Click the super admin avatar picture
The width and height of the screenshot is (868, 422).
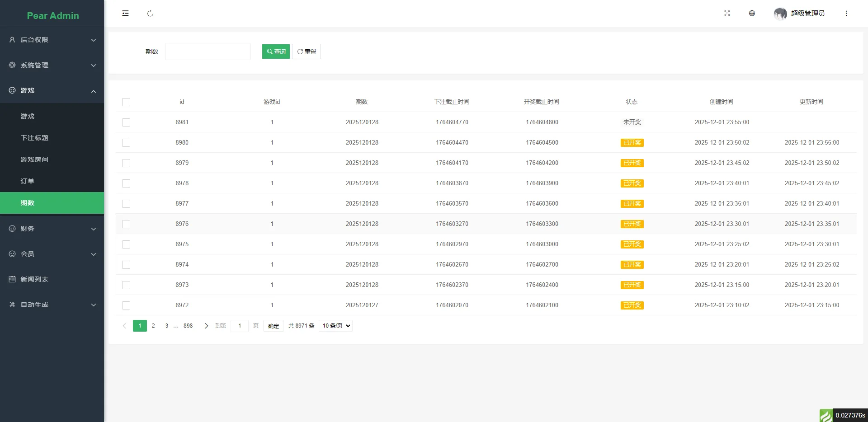click(x=780, y=14)
